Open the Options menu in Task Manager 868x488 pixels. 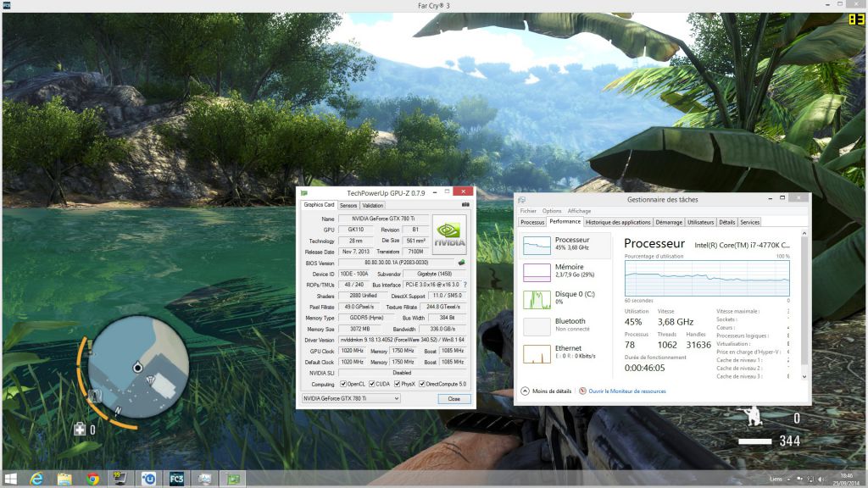coord(552,211)
